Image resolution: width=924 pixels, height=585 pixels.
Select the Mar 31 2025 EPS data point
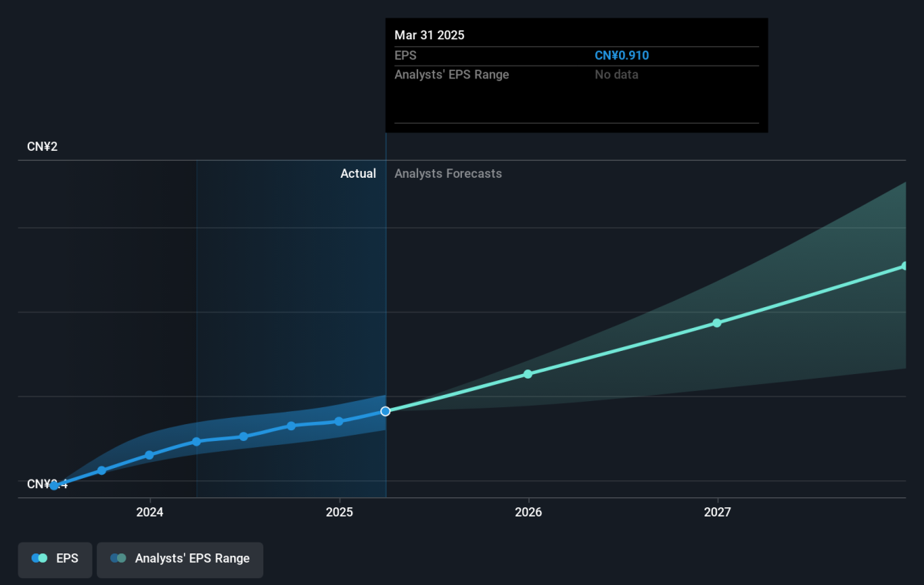pos(386,411)
